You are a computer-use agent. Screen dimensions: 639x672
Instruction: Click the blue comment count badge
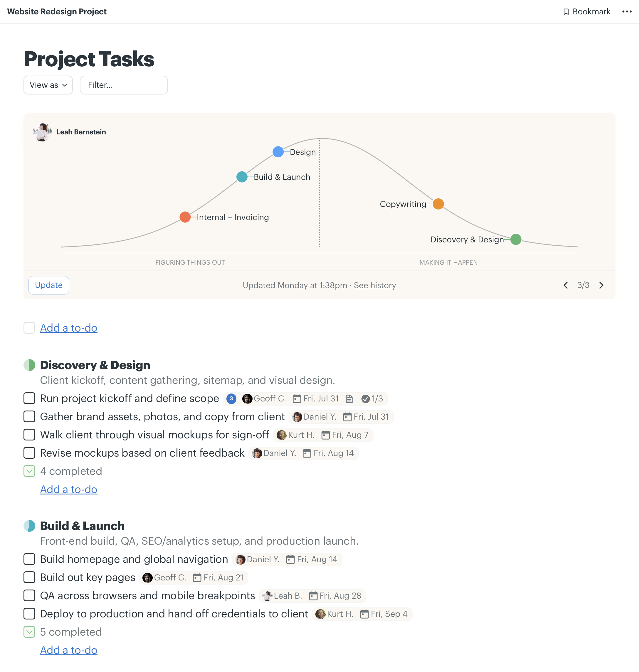231,399
